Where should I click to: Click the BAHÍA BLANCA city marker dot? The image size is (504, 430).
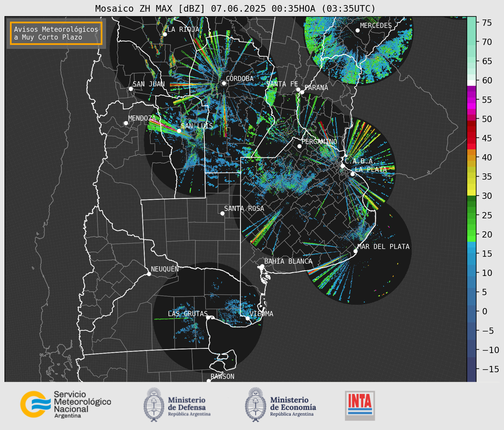point(262,266)
